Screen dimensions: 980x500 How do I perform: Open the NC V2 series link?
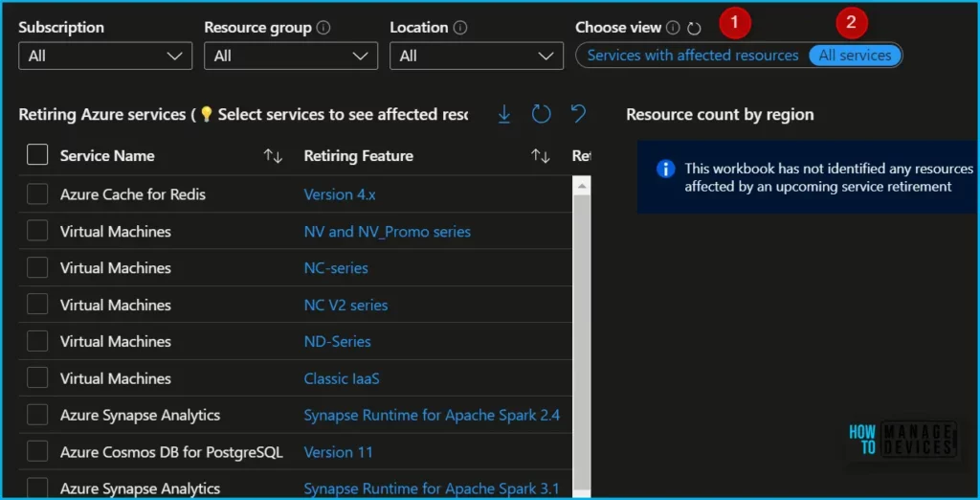coord(345,305)
